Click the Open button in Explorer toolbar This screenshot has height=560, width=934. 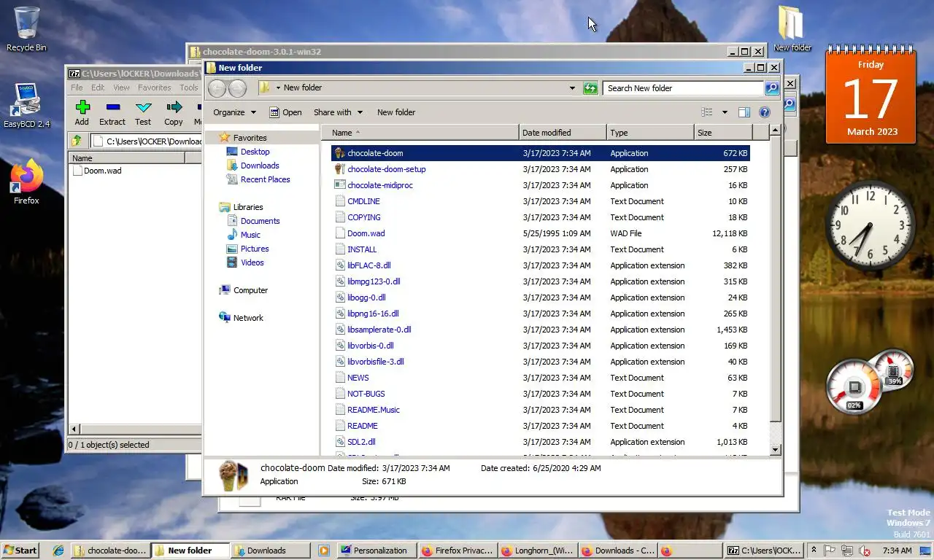point(285,112)
